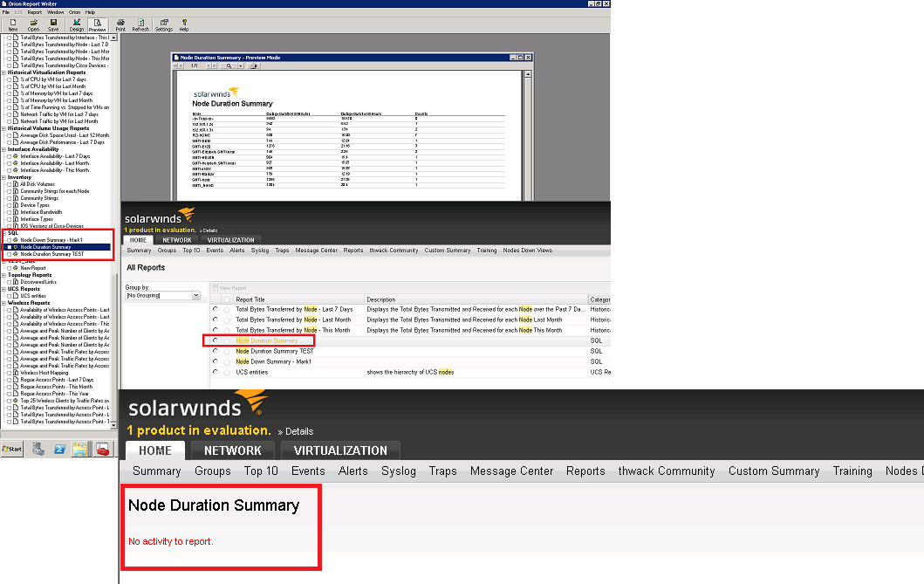The width and height of the screenshot is (924, 584).
Task: Open the Report menu
Action: [x=35, y=12]
